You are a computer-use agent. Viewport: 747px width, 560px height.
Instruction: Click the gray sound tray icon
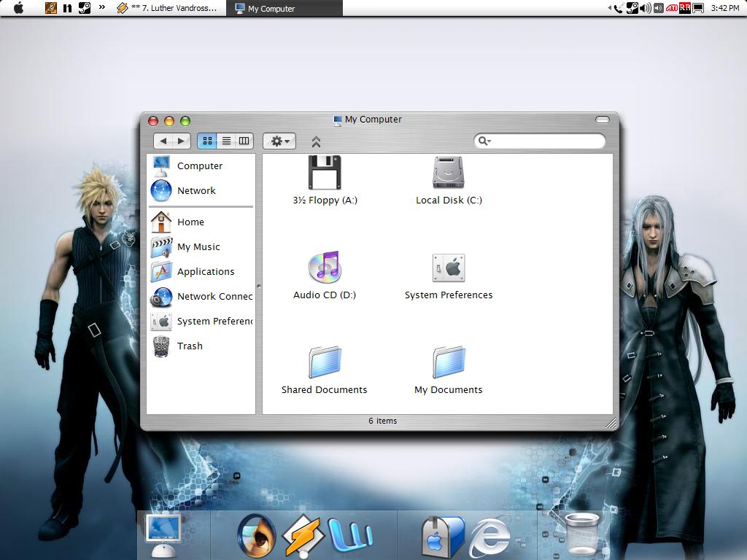tap(659, 8)
